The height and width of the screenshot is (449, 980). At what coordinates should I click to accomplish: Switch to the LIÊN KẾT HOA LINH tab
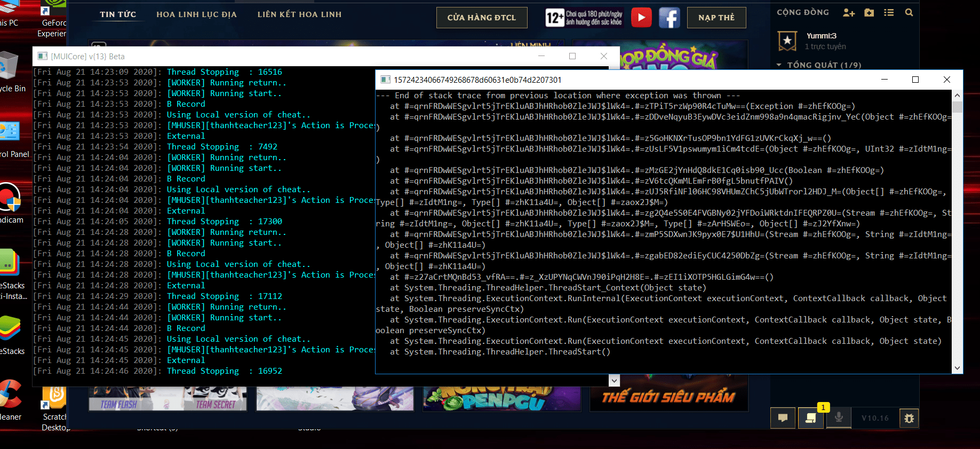(299, 14)
